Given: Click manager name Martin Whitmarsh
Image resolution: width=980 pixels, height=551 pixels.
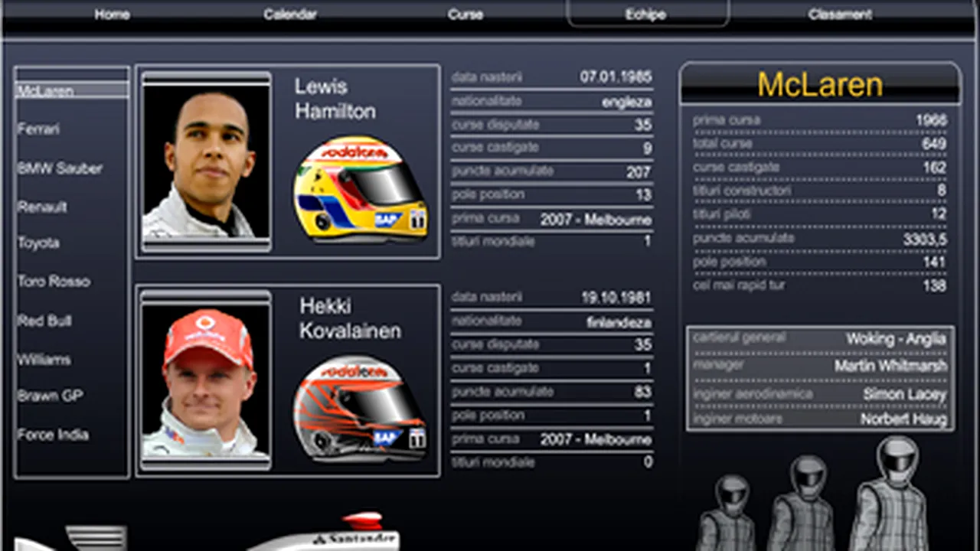Looking at the screenshot, I should [891, 367].
